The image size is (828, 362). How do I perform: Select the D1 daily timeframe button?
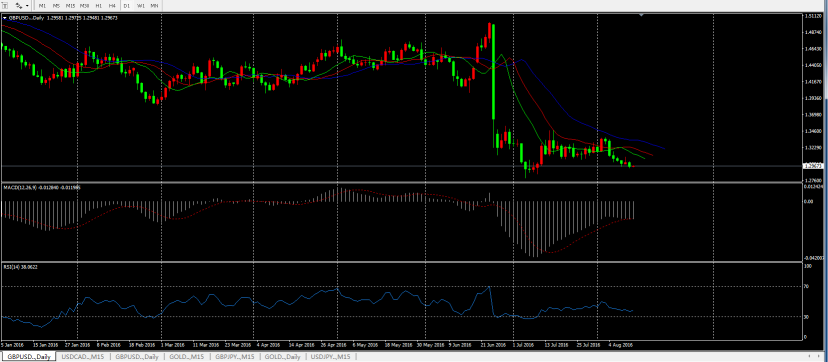click(127, 5)
